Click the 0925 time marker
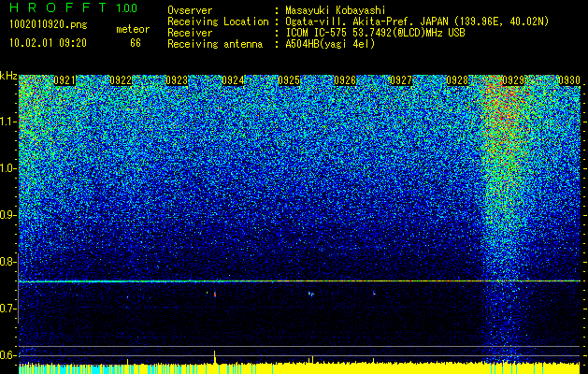Image resolution: width=588 pixels, height=374 pixels. tap(289, 80)
